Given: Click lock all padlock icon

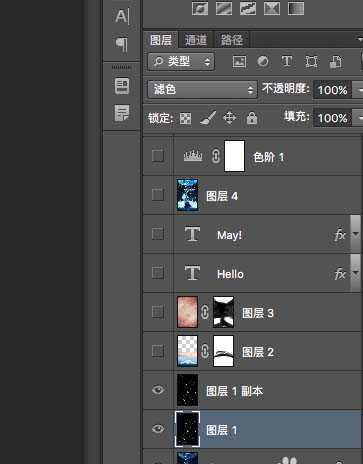Looking at the screenshot, I should click(x=252, y=118).
